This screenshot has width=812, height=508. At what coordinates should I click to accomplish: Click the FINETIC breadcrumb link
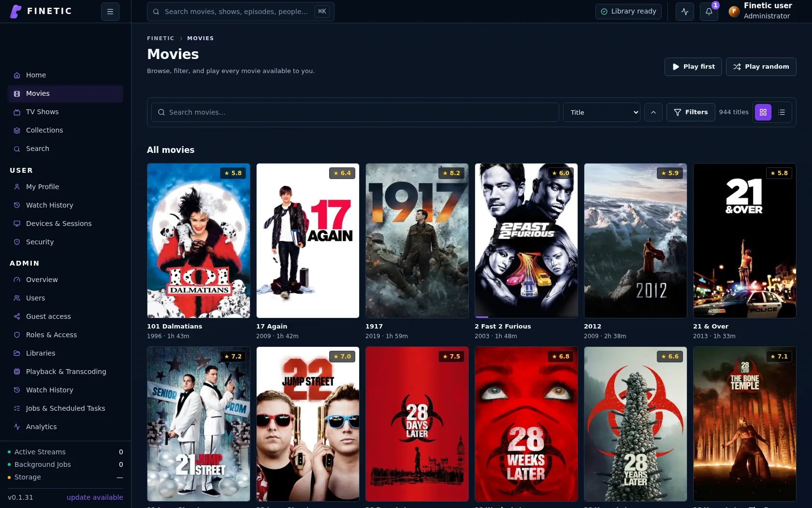160,38
